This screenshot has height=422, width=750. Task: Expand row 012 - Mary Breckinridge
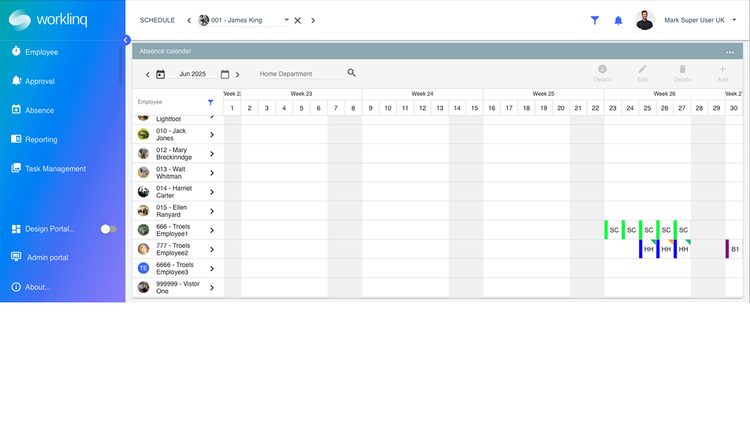212,154
